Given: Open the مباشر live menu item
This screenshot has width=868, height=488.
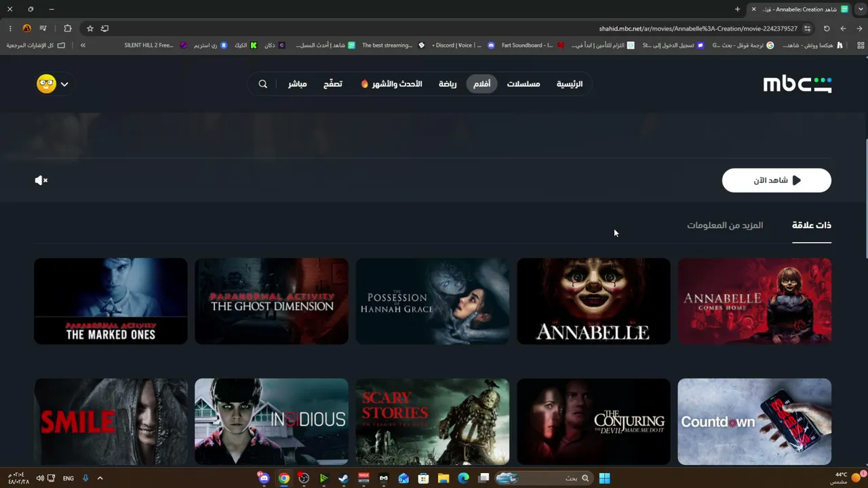Looking at the screenshot, I should [297, 84].
